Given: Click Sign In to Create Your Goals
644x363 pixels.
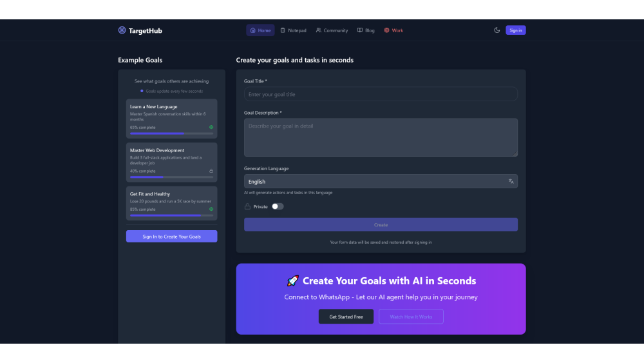Looking at the screenshot, I should pos(172,237).
